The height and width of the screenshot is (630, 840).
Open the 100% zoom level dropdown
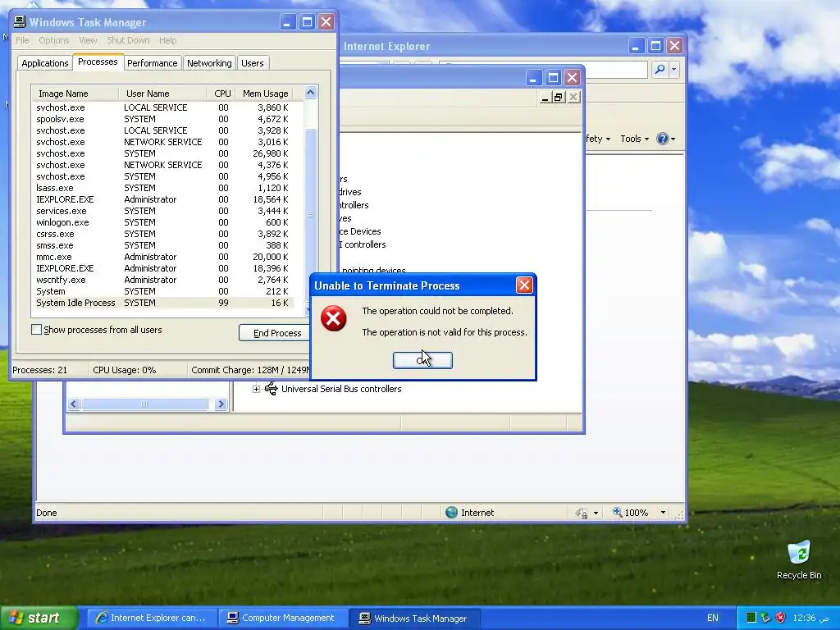(x=663, y=513)
